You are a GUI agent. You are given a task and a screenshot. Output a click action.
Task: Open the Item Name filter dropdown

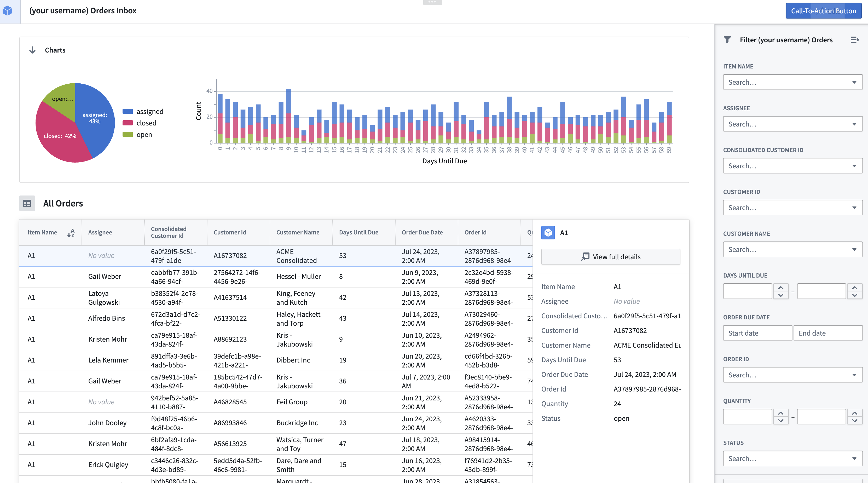pos(792,82)
